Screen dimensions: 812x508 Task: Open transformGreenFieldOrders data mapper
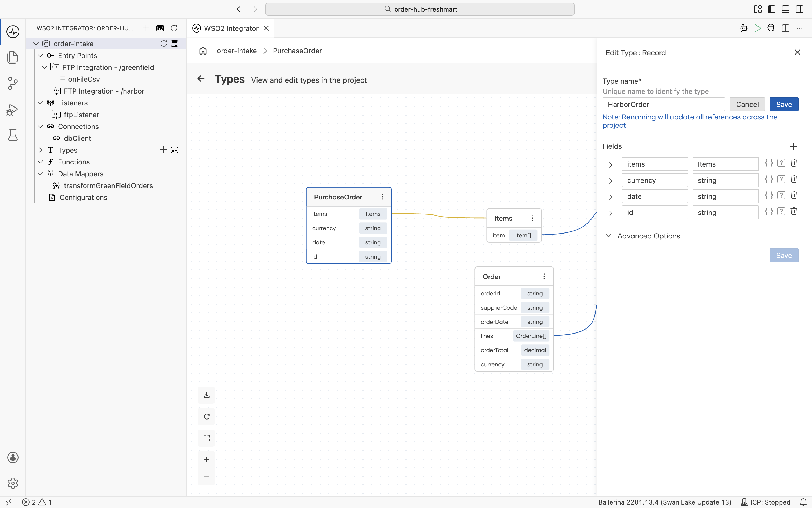[108, 185]
